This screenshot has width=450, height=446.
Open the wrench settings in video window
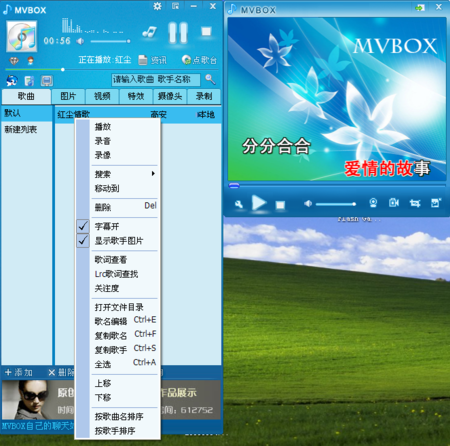[x=239, y=204]
